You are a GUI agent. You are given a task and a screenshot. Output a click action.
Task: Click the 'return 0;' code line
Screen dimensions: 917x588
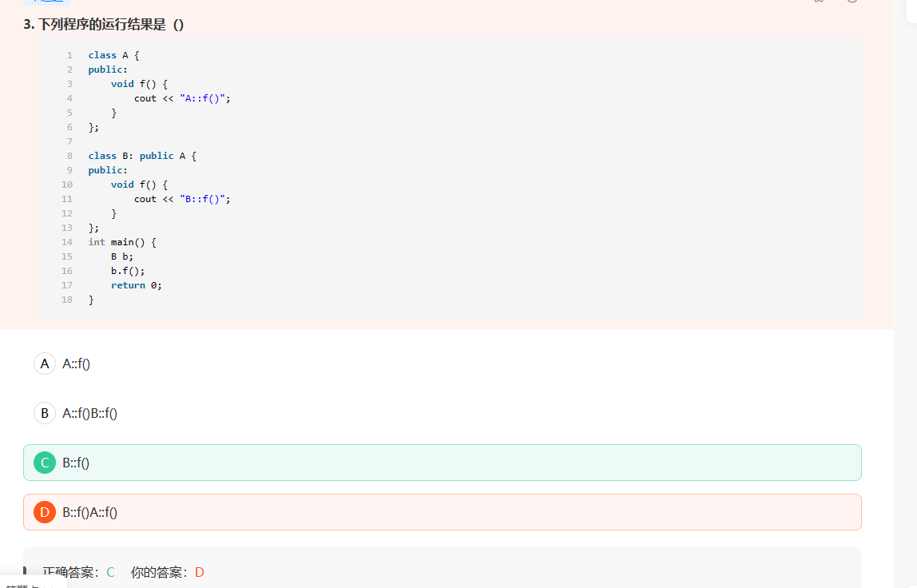tap(136, 285)
